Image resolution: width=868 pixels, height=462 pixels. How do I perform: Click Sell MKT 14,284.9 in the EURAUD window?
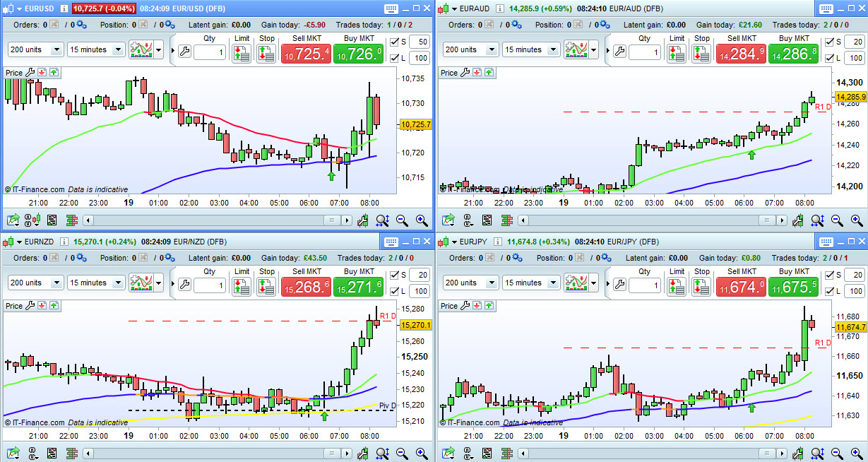click(x=741, y=54)
